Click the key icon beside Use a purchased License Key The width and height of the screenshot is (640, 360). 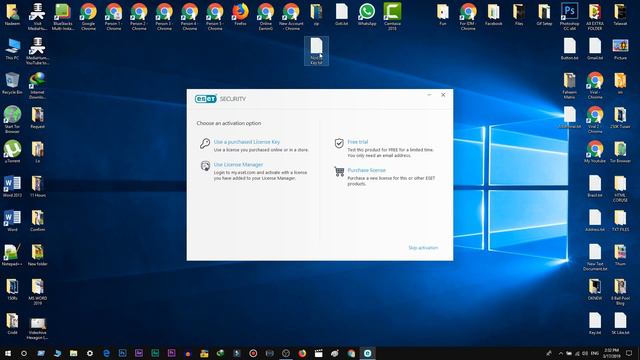205,143
